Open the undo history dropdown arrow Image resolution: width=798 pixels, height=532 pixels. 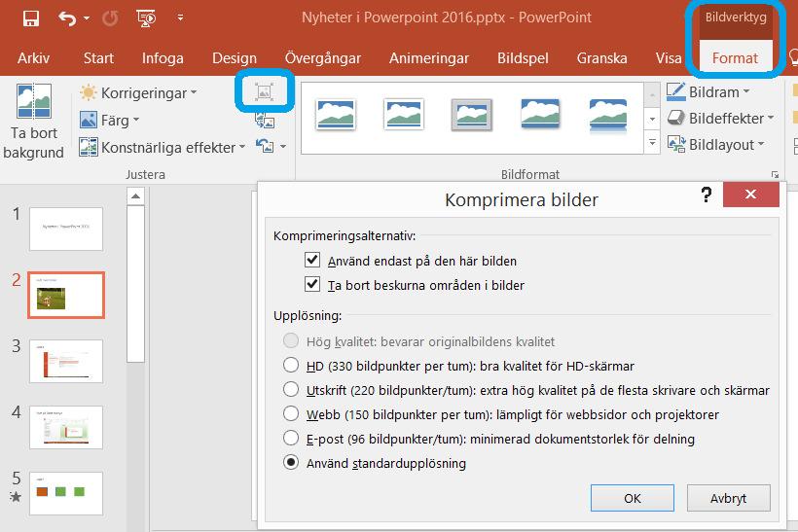click(x=87, y=18)
